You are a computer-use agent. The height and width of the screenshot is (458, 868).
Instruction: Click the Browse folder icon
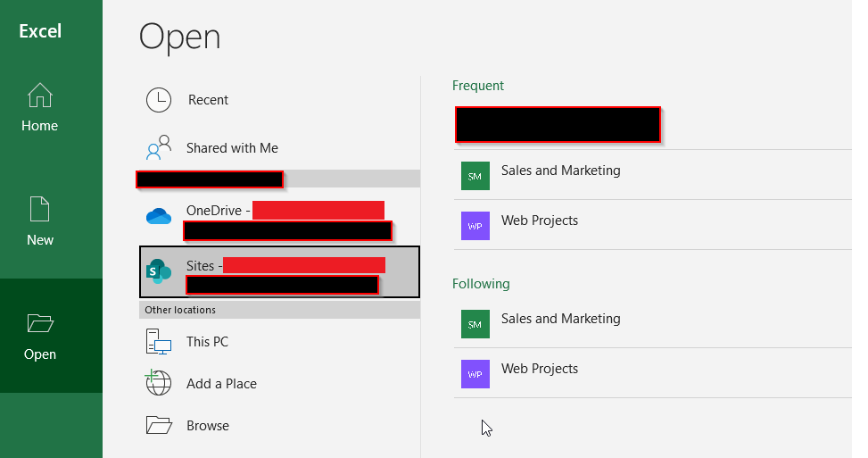tap(158, 425)
